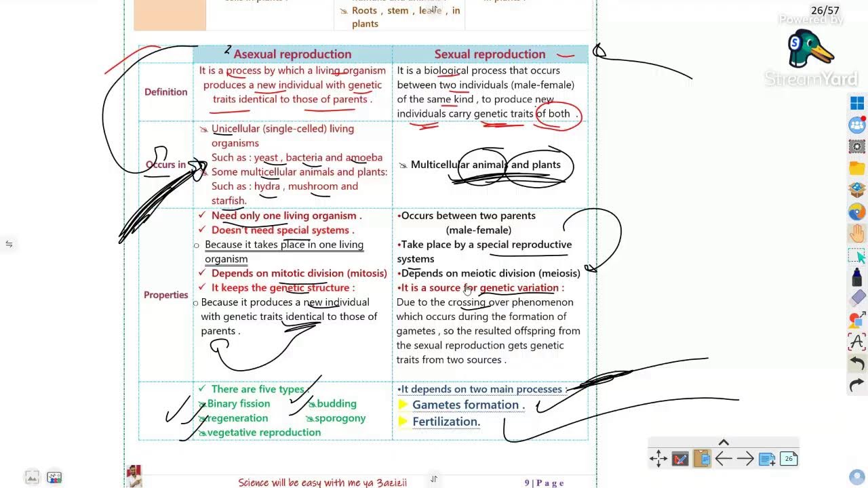Go to the previous page arrow
This screenshot has width=868, height=488.
tap(724, 459)
